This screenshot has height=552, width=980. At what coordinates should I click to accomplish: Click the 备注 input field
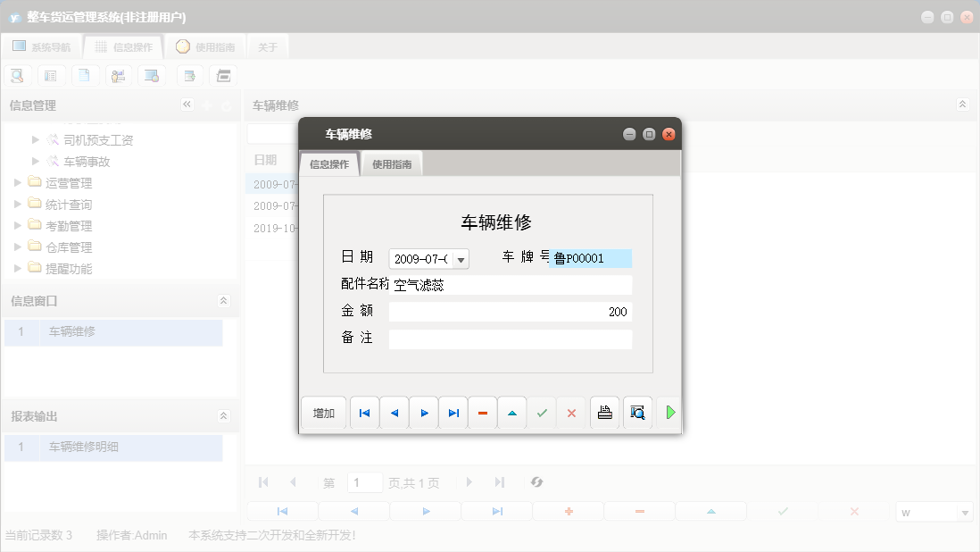click(x=509, y=339)
